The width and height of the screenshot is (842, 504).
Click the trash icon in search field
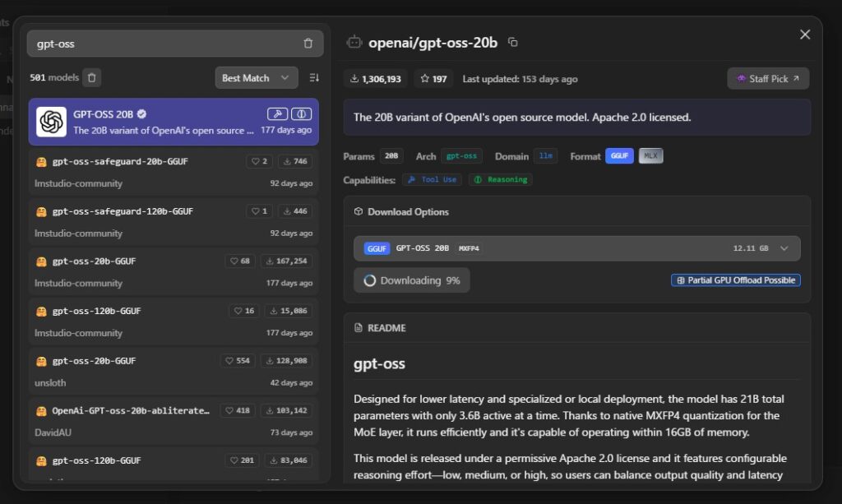tap(308, 44)
